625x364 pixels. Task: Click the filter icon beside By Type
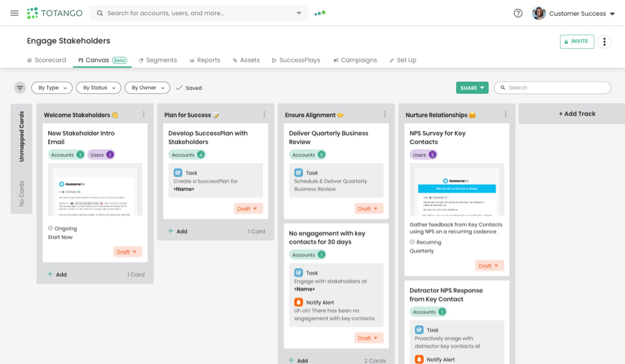tap(20, 87)
